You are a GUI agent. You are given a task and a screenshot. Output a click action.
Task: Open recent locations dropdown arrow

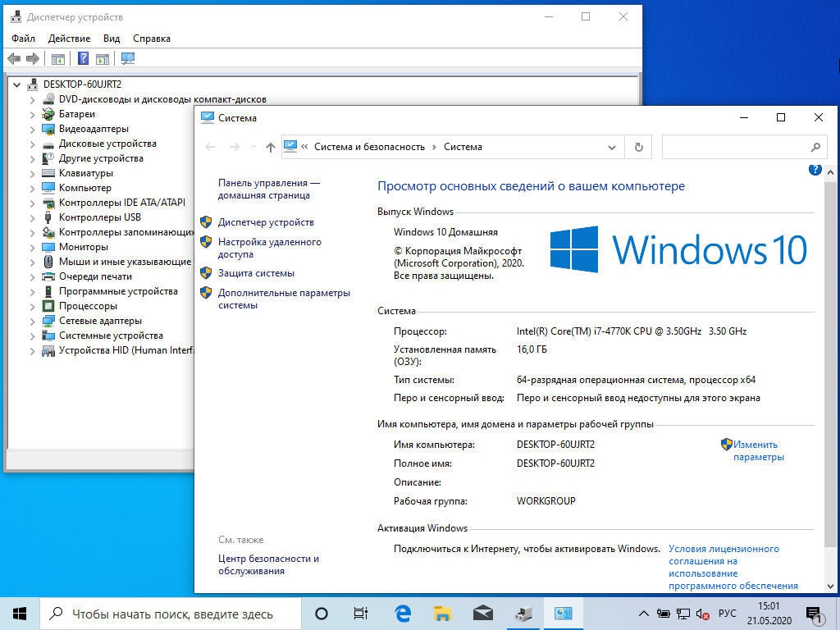pos(253,147)
